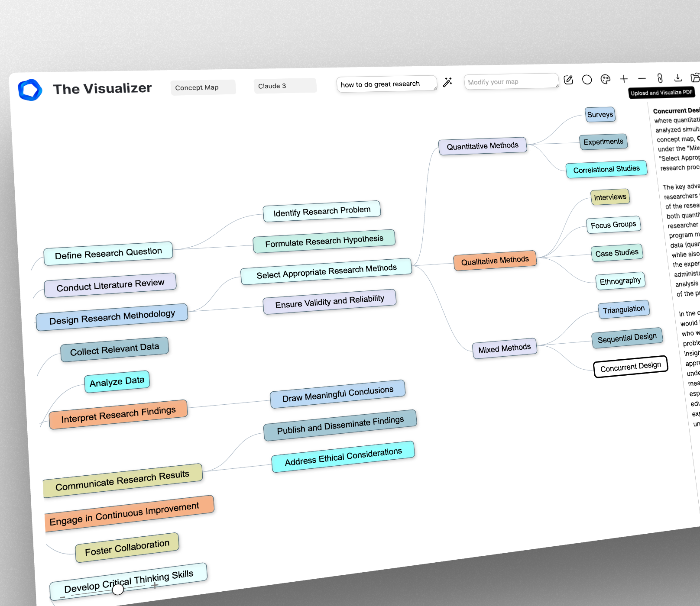700x606 pixels.
Task: Click the Modify your map input field
Action: (511, 81)
